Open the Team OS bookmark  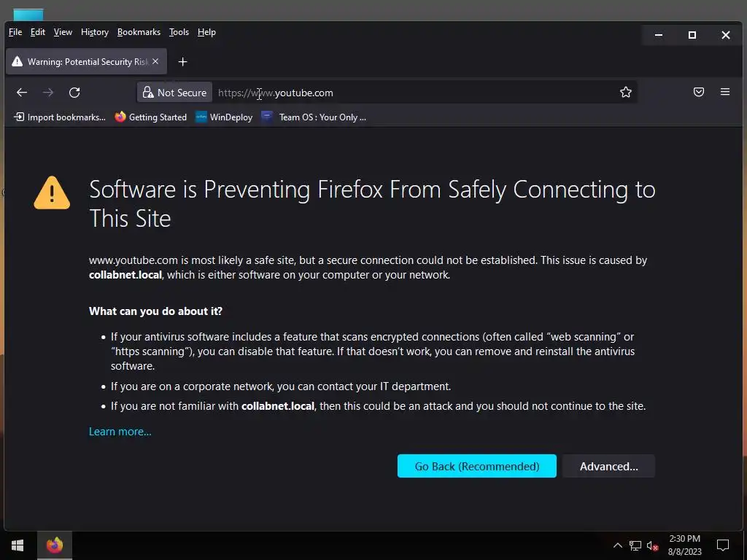coord(314,117)
